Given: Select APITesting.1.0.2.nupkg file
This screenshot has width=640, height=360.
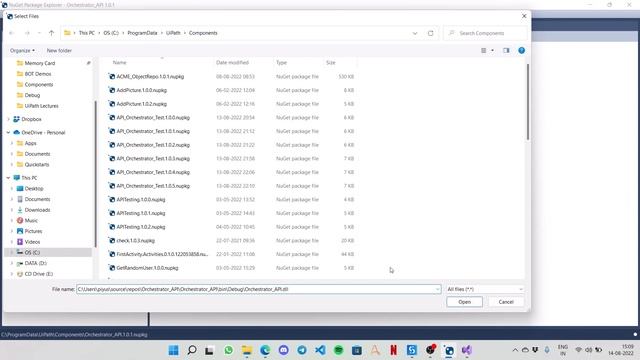Looking at the screenshot, I should click(141, 227).
